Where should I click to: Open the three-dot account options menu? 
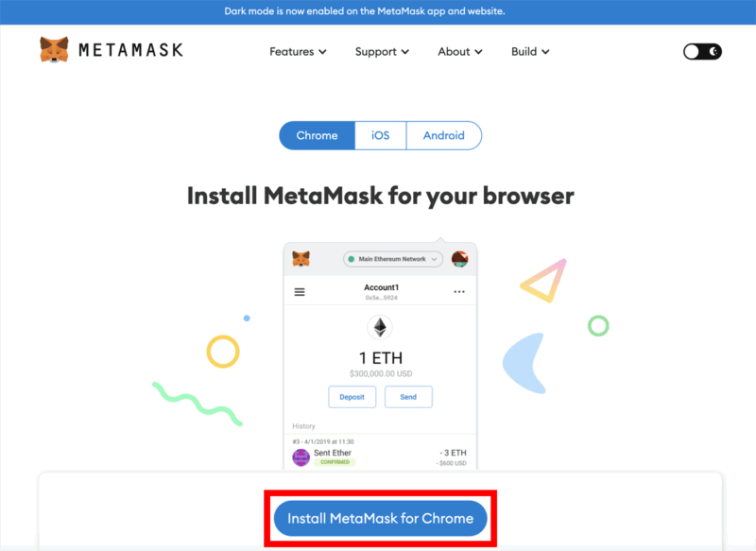459,292
